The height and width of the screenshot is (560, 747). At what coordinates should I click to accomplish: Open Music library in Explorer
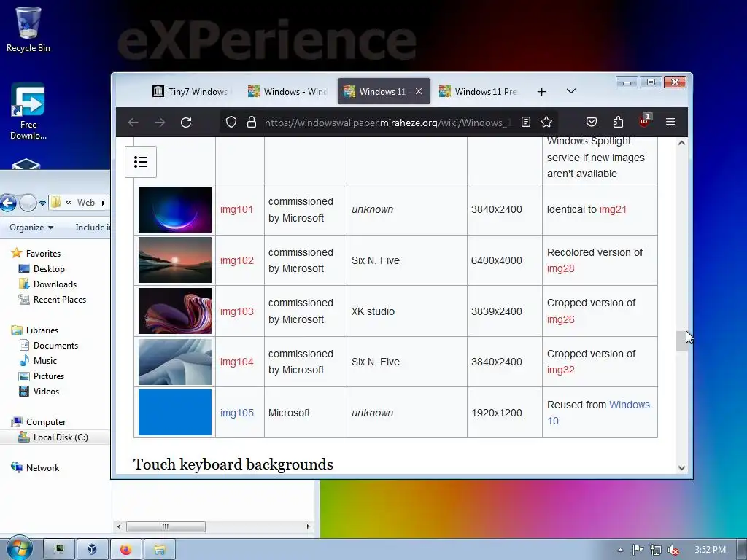(44, 360)
